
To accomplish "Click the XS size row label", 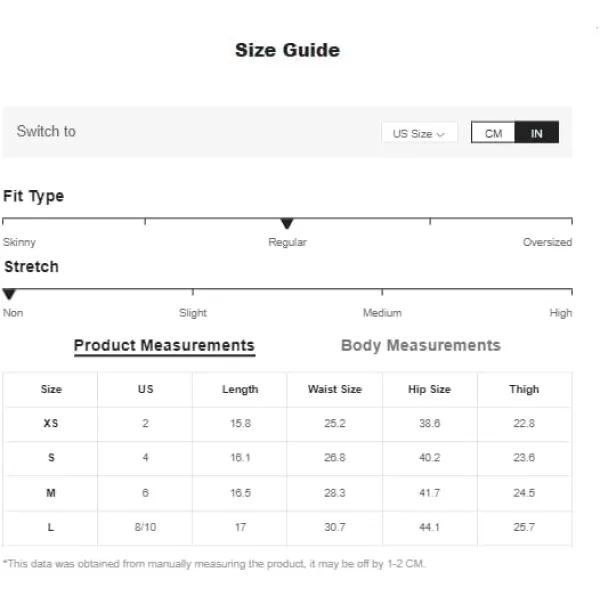I will (51, 423).
